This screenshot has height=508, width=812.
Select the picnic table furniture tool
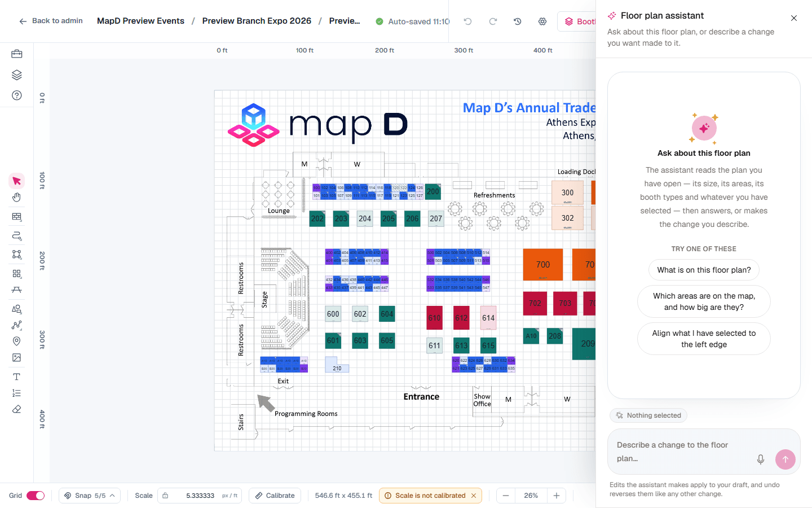coord(16,290)
